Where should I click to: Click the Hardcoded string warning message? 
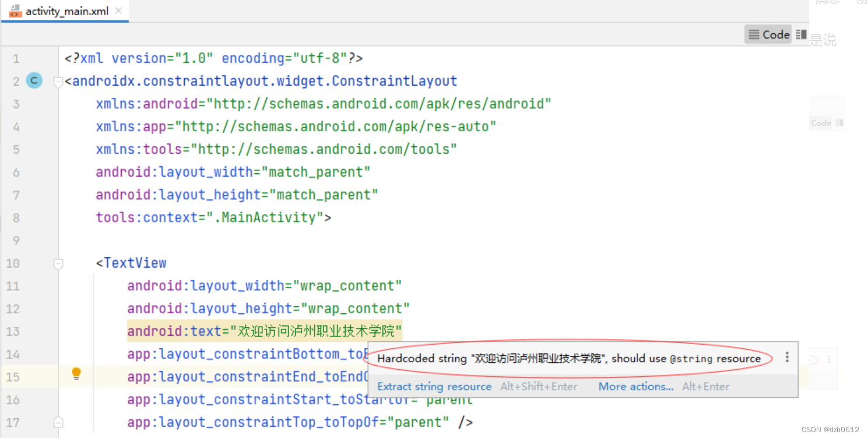click(x=569, y=358)
